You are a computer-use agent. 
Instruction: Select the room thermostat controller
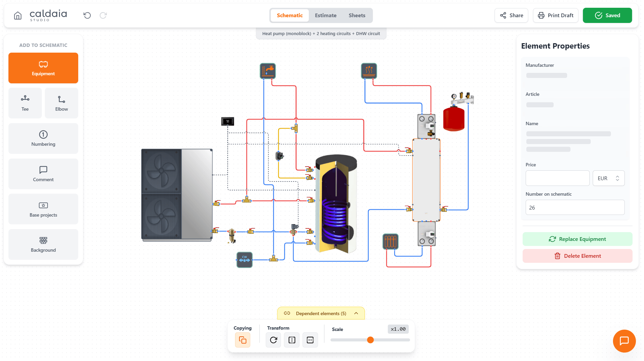228,121
